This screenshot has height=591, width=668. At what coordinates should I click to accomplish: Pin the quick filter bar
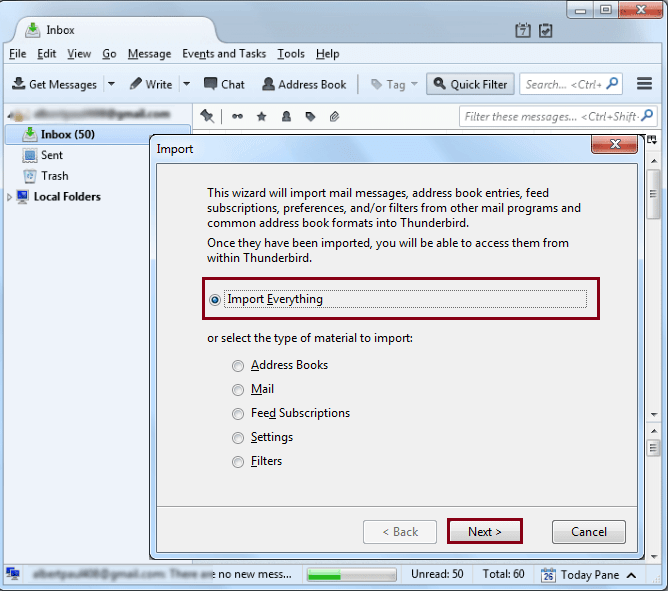[207, 116]
